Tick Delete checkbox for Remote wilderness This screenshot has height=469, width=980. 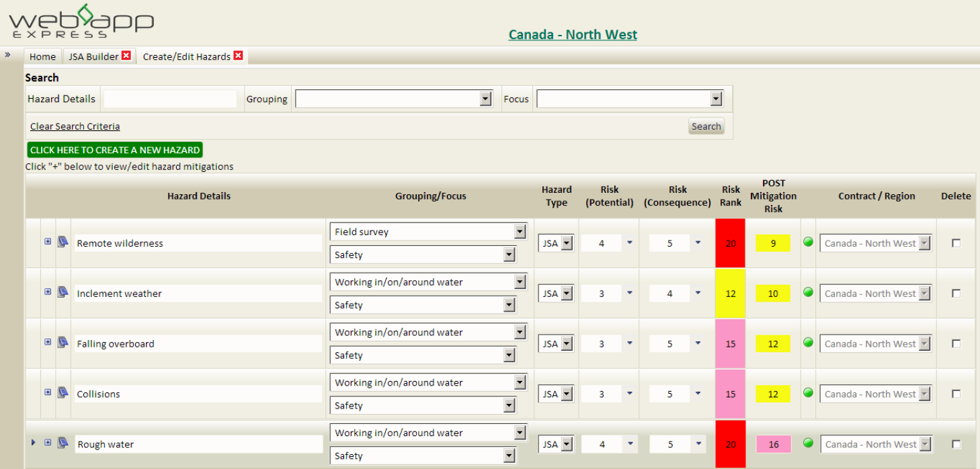(956, 243)
